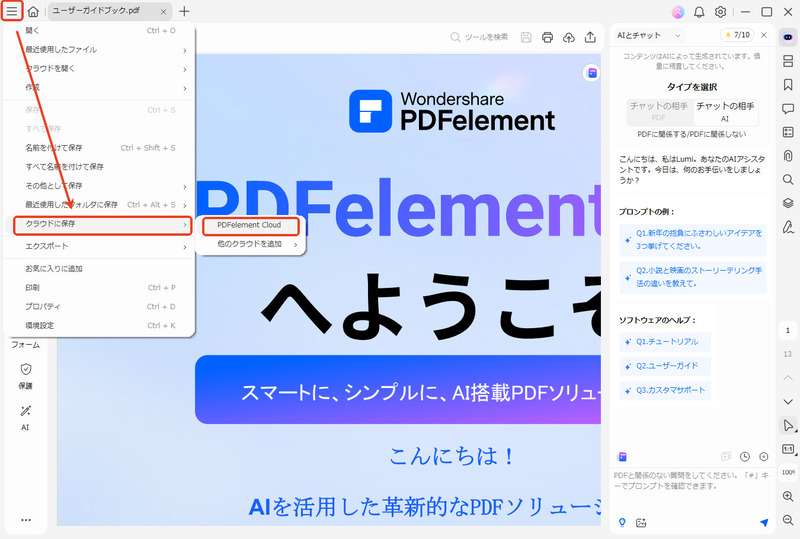Open bookmarks panel icon
The height and width of the screenshot is (539, 800).
[x=788, y=85]
